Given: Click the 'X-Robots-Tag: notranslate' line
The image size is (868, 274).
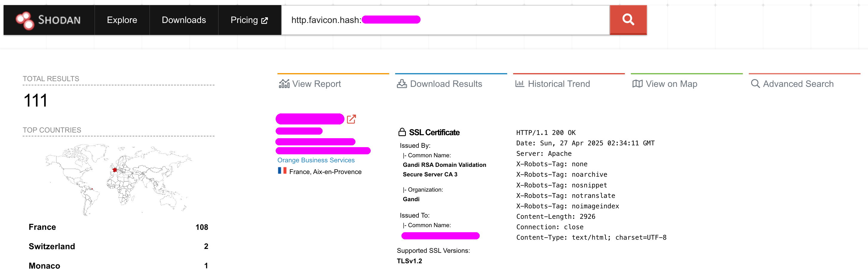Looking at the screenshot, I should point(565,196).
